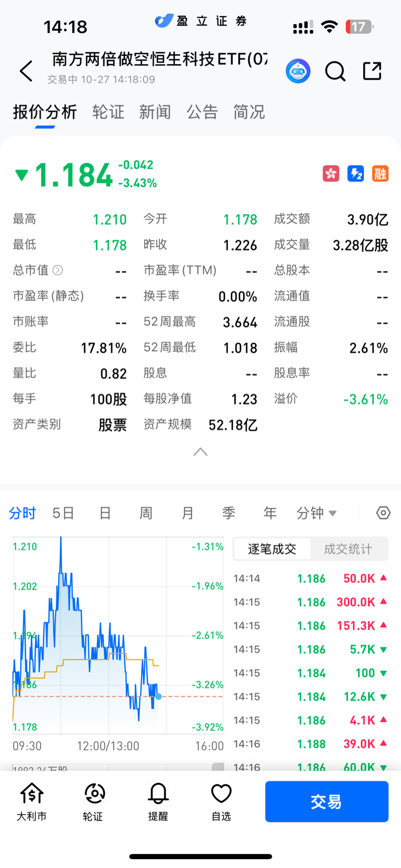Select 年 chart period
Image resolution: width=401 pixels, height=868 pixels.
point(270,513)
